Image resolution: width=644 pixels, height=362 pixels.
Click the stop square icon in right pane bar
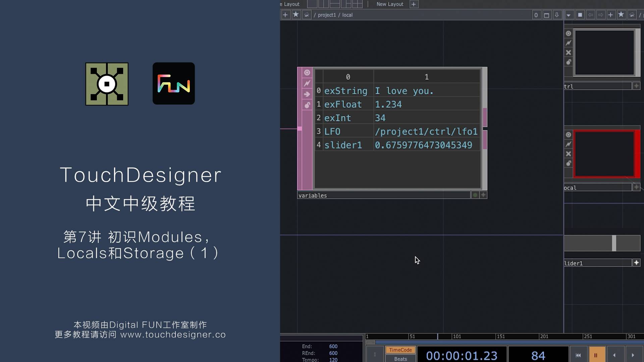pos(580,15)
